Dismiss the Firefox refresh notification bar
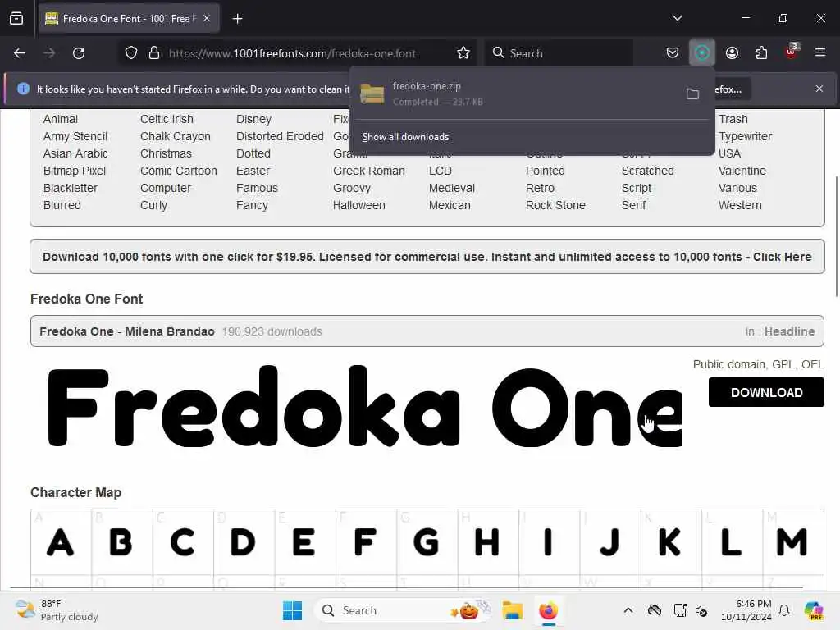 (x=819, y=89)
